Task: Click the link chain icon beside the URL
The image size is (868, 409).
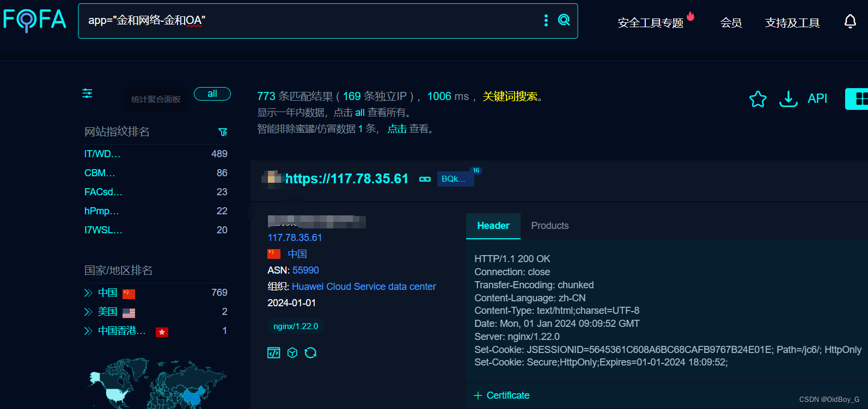Action: click(x=425, y=179)
